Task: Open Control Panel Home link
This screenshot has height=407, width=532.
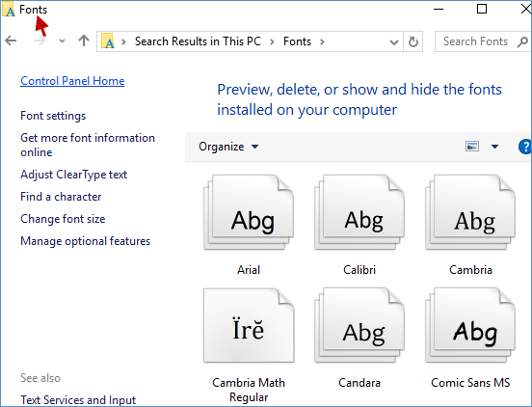Action: point(72,81)
